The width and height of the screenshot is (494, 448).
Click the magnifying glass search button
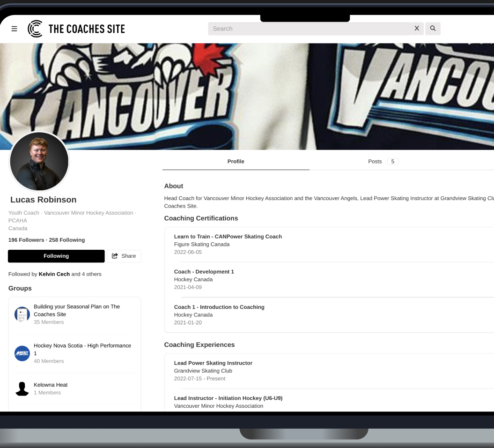(x=433, y=29)
